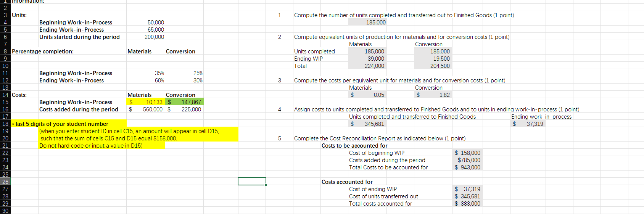
Task: Select the 'Units completed' row label
Action: [314, 51]
